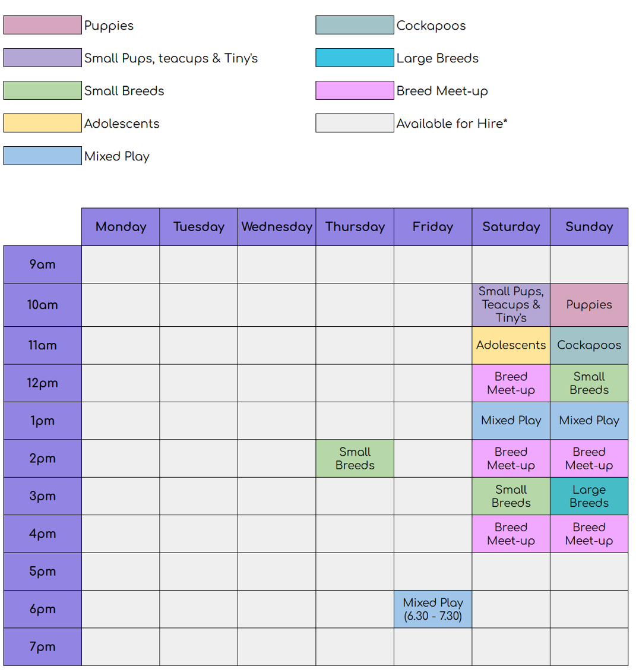Select the Saturday column header
Viewport: 636px width, 672px height.
(x=511, y=226)
